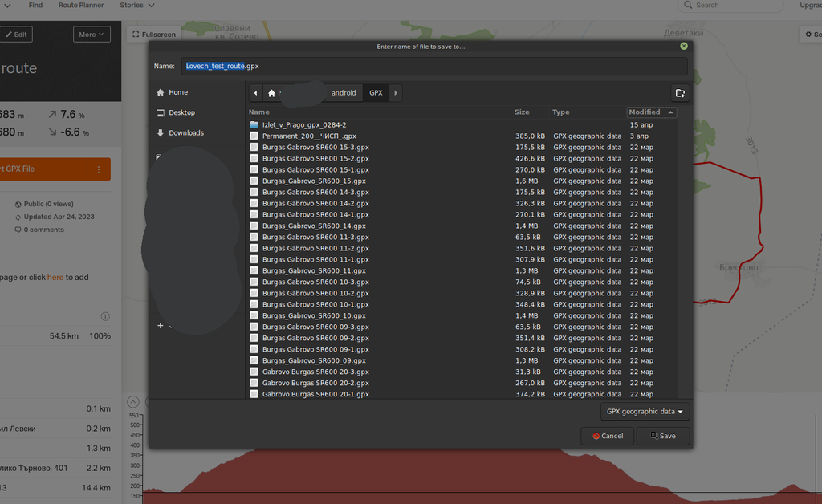Click the plus icon to add bookmark
This screenshot has height=504, width=822.
(161, 326)
